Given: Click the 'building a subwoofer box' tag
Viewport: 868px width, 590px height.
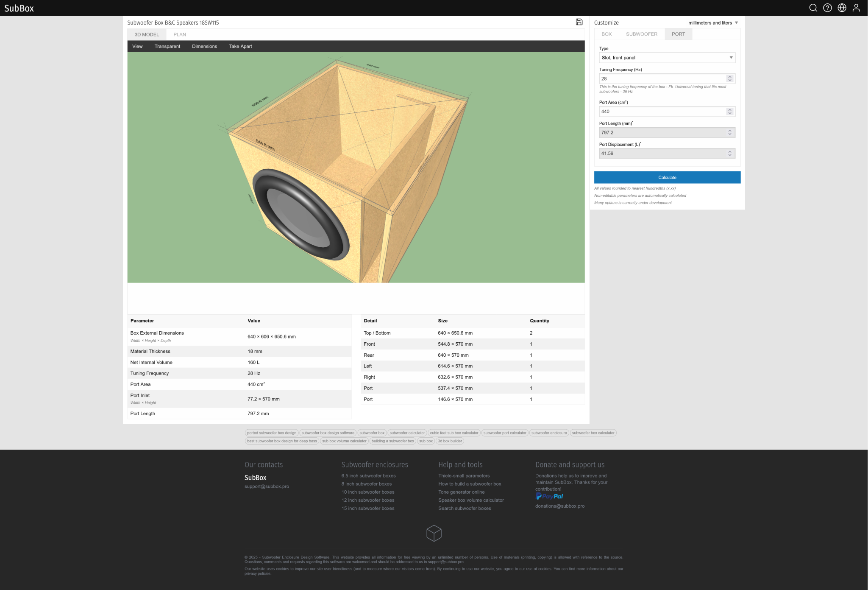Looking at the screenshot, I should tap(393, 441).
